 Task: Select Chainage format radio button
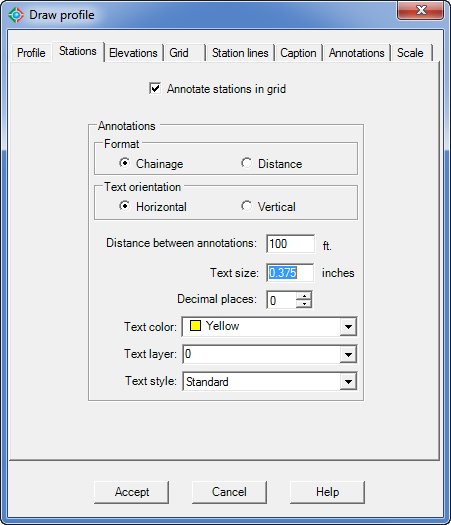tap(125, 163)
